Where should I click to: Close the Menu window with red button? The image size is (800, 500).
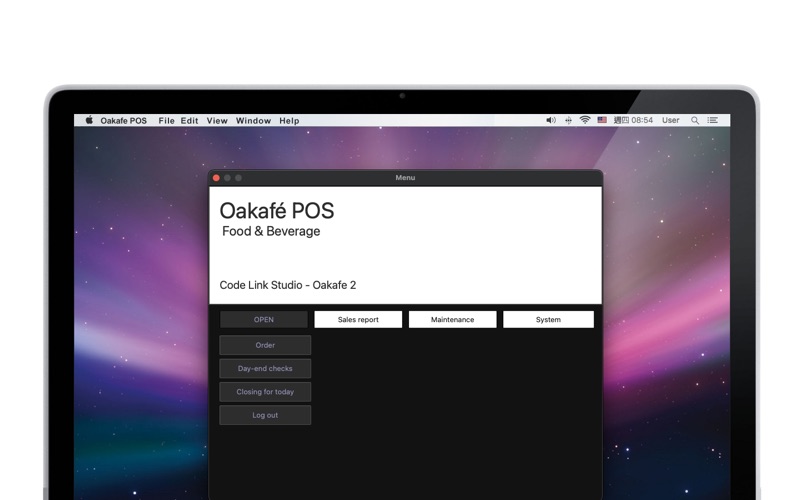coord(216,178)
